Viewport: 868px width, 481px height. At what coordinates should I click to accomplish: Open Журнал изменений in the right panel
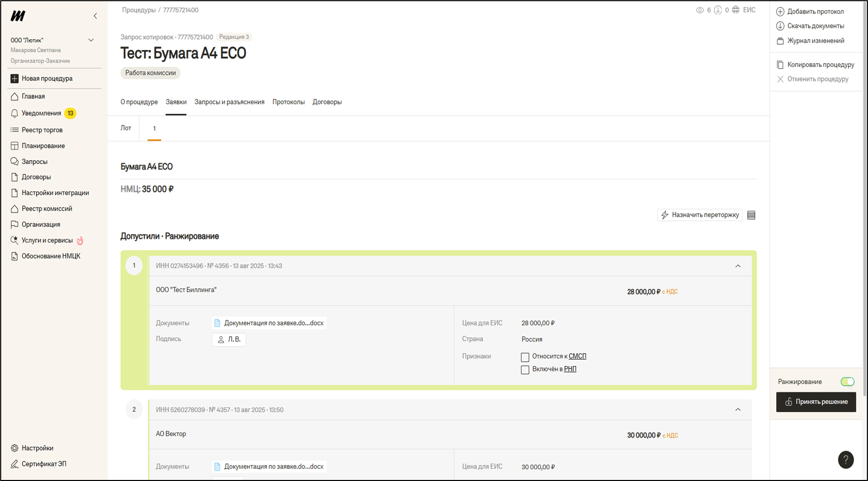pyautogui.click(x=815, y=41)
